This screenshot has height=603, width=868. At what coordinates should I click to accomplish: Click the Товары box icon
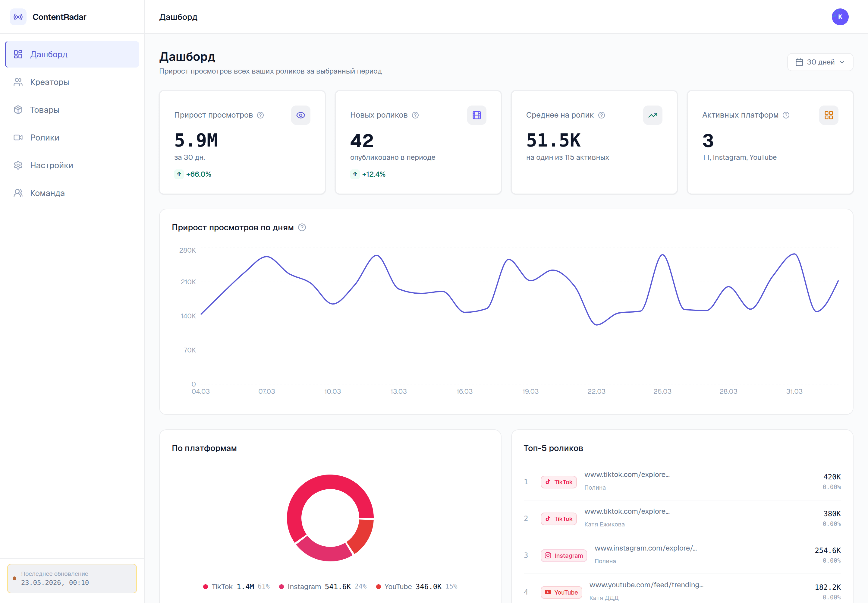pyautogui.click(x=18, y=110)
